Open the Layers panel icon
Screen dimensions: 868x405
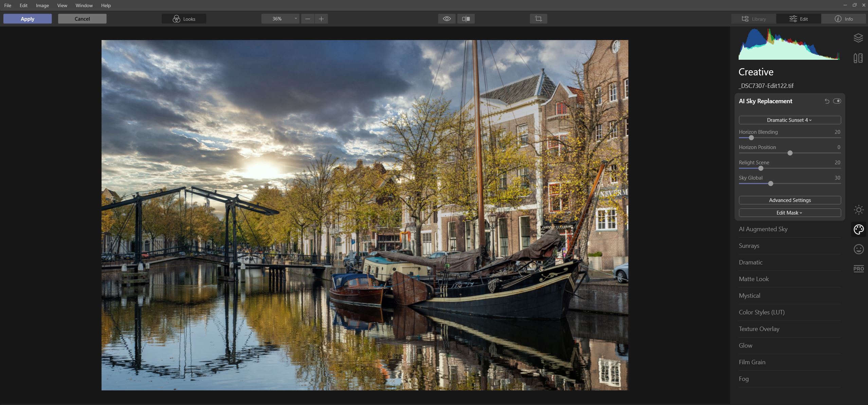[x=858, y=38]
